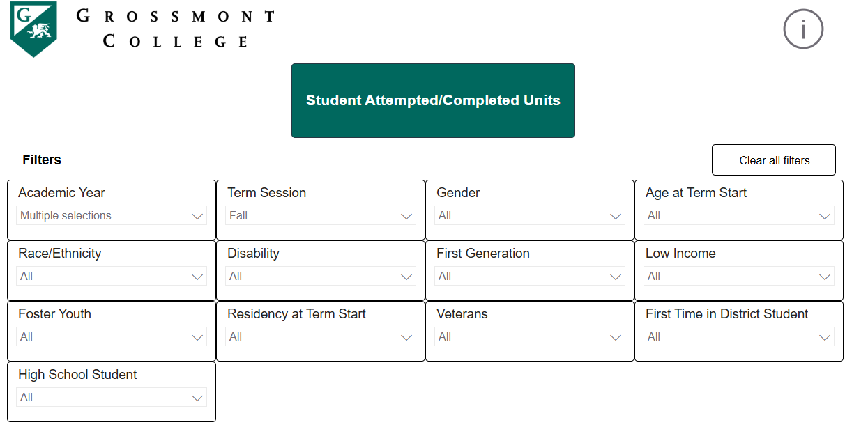
Task: Expand the Foster Youth dropdown
Action: [x=110, y=336]
